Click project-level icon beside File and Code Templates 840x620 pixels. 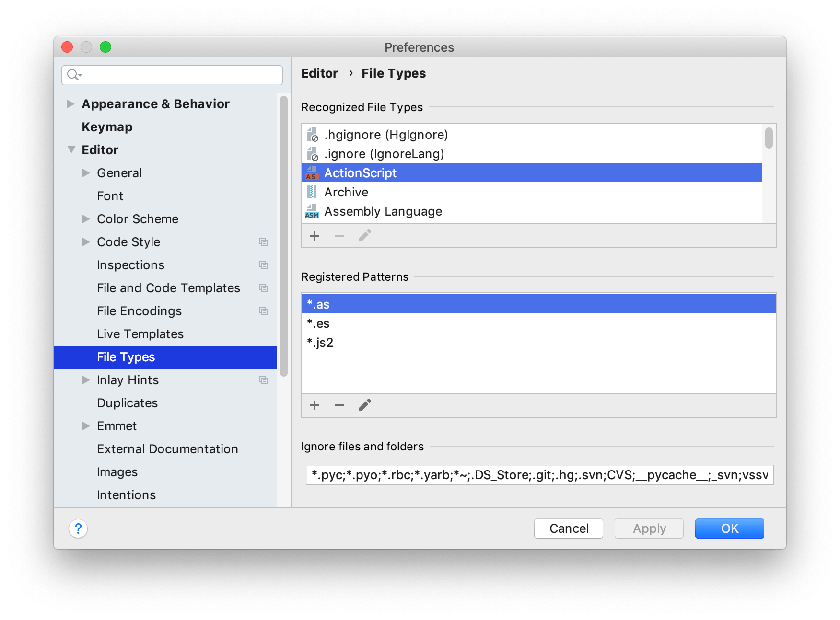(x=263, y=288)
